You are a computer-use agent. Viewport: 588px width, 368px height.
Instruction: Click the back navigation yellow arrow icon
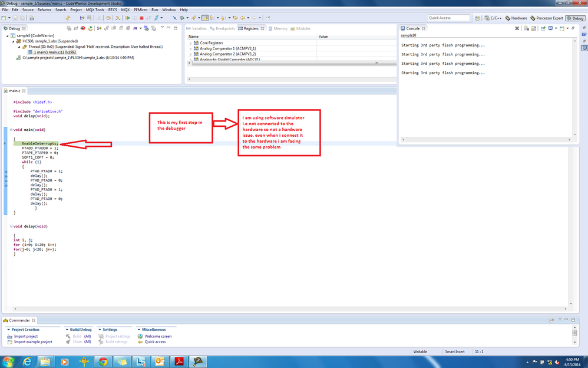pyautogui.click(x=243, y=18)
